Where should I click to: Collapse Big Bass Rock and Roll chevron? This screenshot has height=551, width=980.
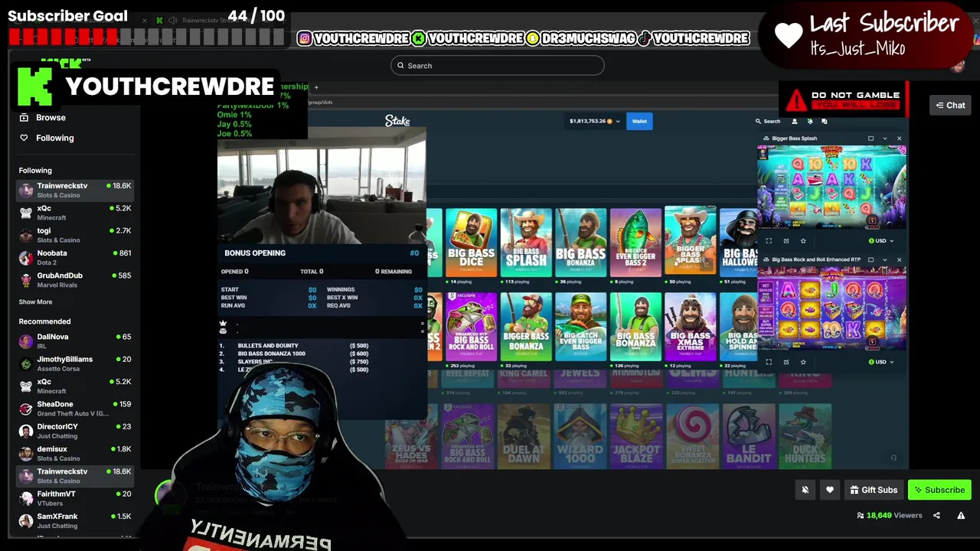tap(885, 260)
